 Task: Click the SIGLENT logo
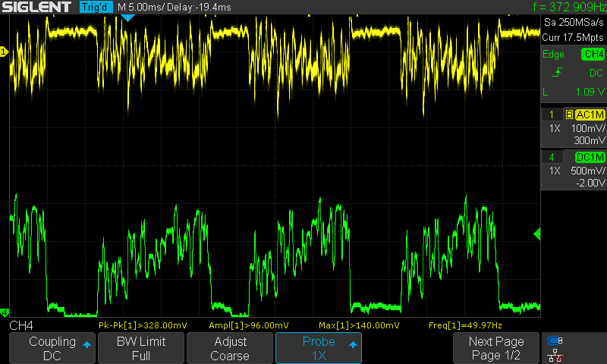click(x=36, y=7)
